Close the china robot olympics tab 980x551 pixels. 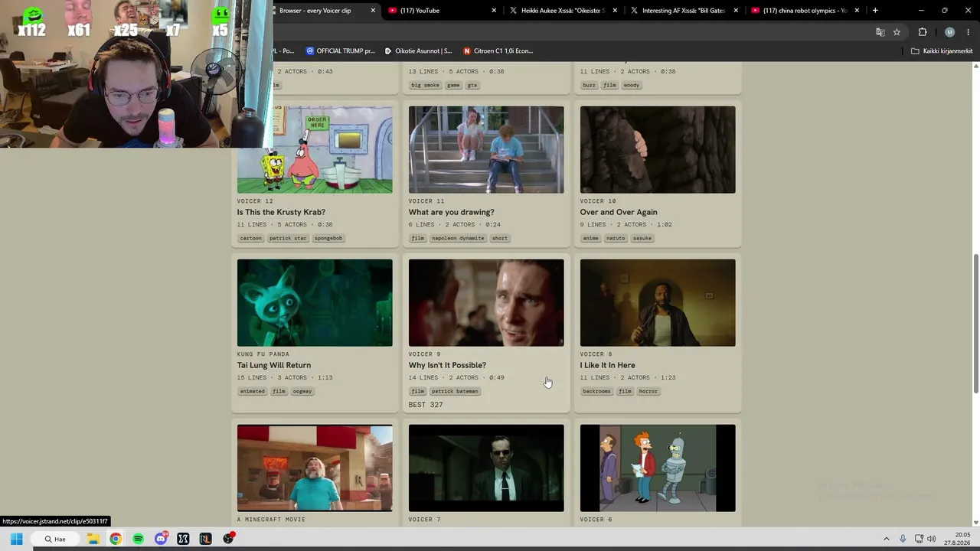(857, 11)
